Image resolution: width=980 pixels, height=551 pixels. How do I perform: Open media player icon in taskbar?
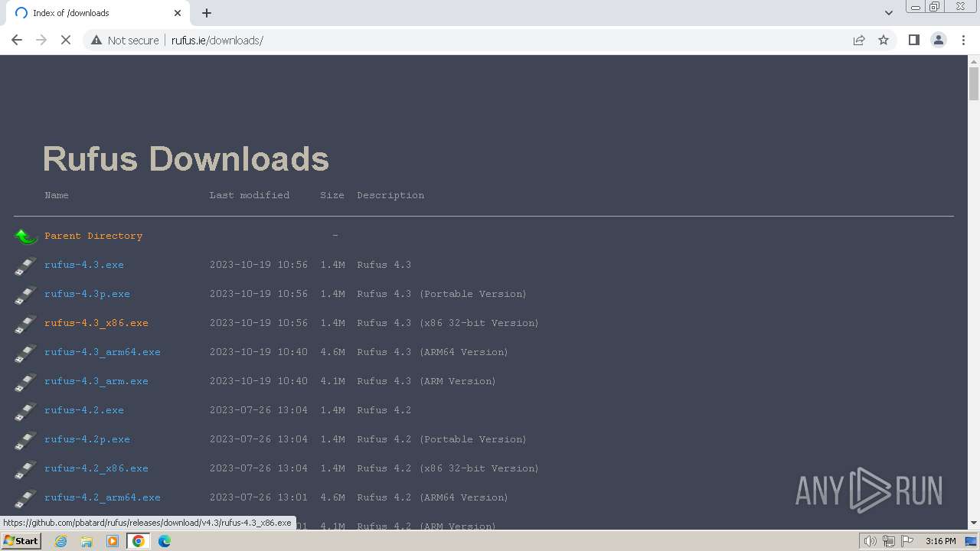click(113, 541)
